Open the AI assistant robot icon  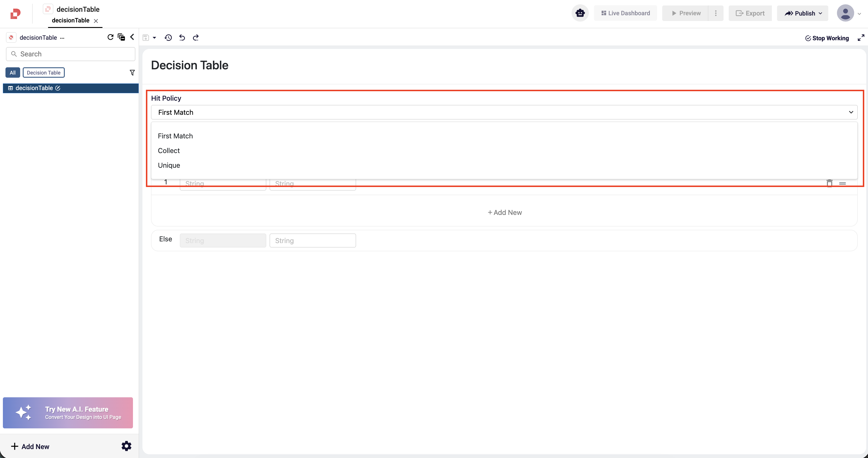click(x=580, y=13)
